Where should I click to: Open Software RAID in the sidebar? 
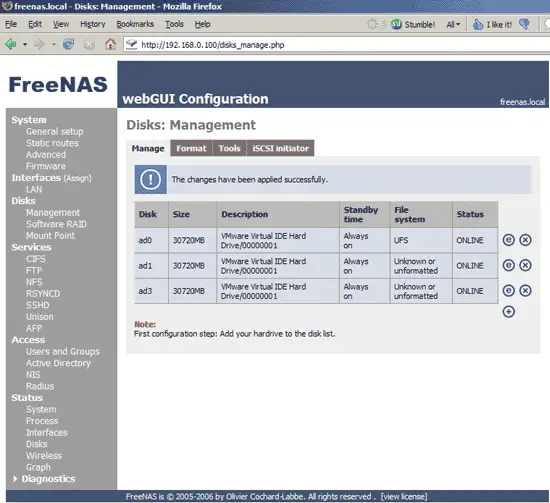click(56, 224)
